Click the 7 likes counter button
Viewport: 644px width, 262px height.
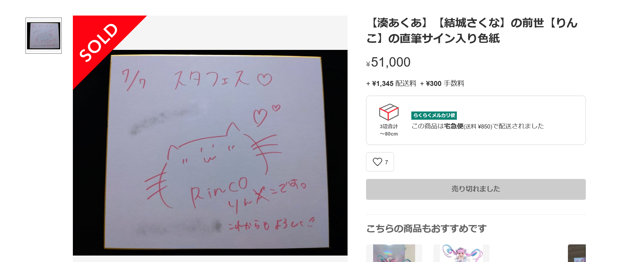point(380,162)
